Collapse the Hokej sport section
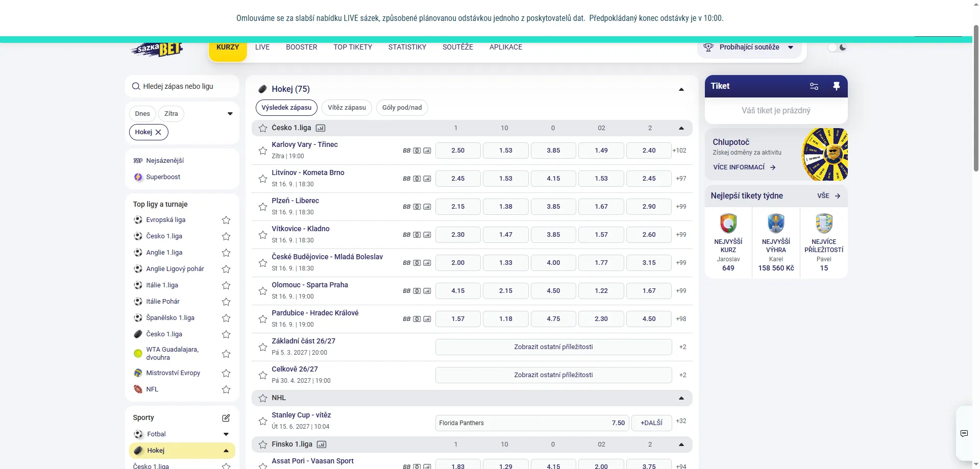The width and height of the screenshot is (980, 469). (x=226, y=451)
